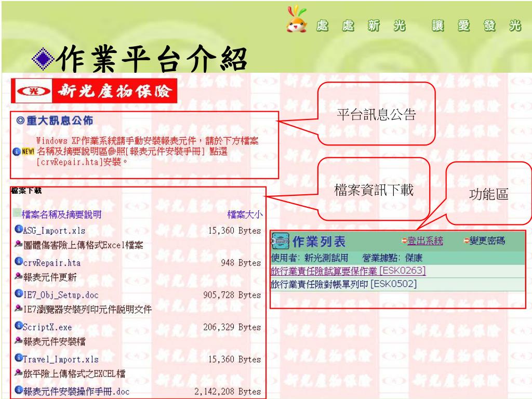The height and width of the screenshot is (399, 532).
Task: Open the 變更密碼 link
Action: pyautogui.click(x=487, y=241)
